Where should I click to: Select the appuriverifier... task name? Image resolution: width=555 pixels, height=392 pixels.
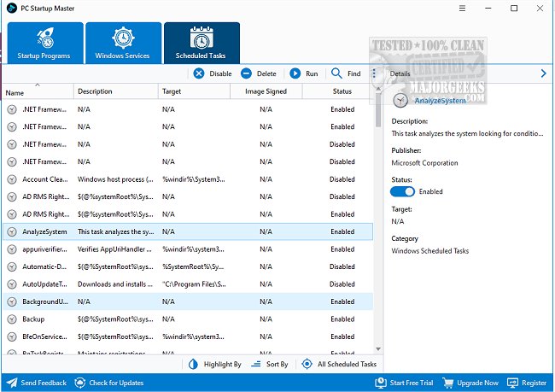(x=44, y=249)
